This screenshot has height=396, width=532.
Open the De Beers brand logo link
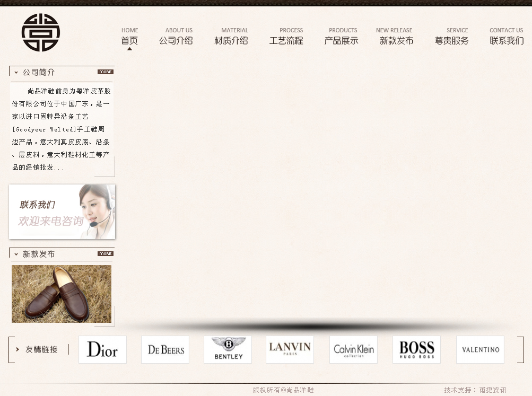165,350
